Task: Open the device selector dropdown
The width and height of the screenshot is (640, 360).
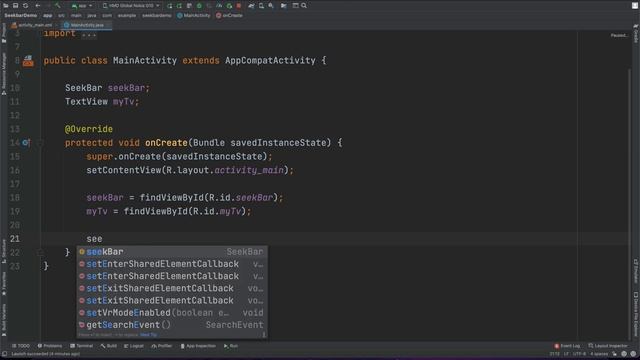Action: coord(131,6)
